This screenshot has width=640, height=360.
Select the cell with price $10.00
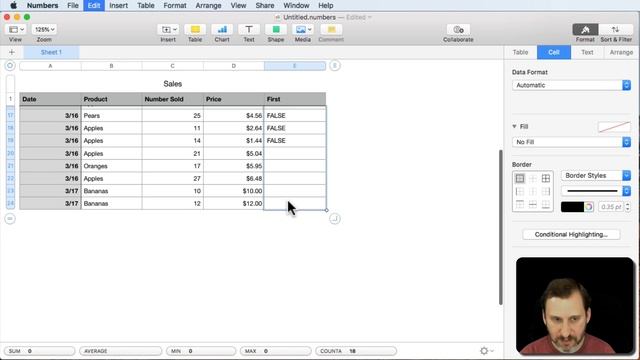pos(233,191)
